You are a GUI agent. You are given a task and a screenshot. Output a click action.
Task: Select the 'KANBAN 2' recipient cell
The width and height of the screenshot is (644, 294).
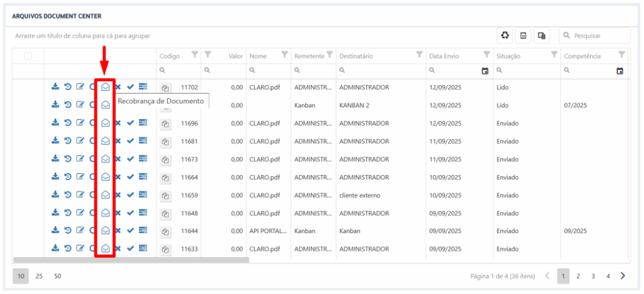[355, 106]
